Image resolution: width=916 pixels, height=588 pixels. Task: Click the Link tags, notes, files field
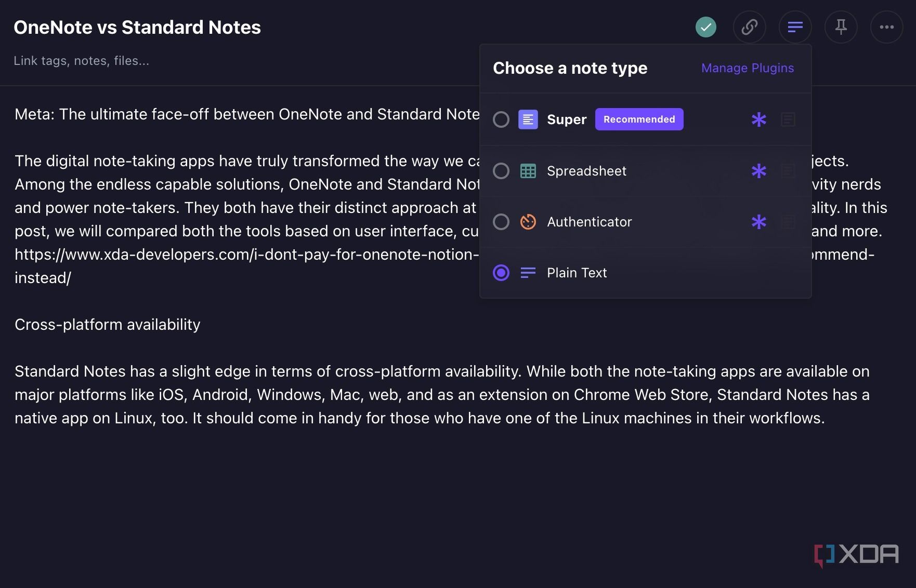(x=82, y=61)
